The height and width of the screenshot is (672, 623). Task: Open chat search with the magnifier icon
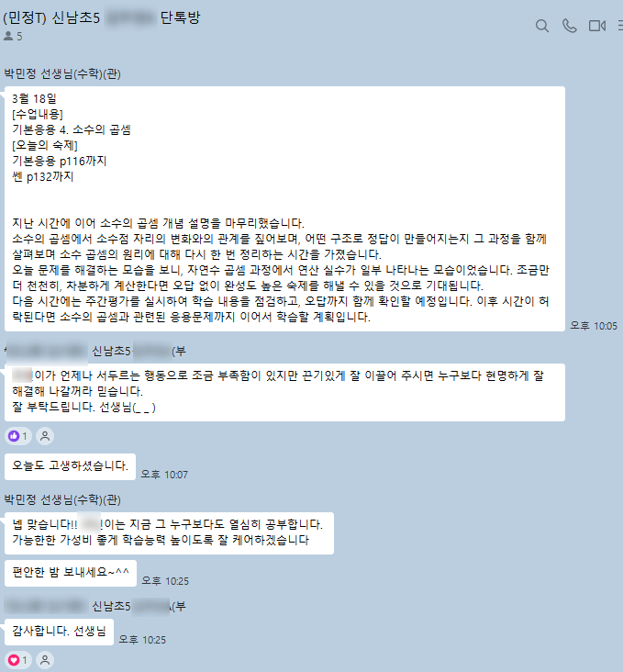point(542,26)
